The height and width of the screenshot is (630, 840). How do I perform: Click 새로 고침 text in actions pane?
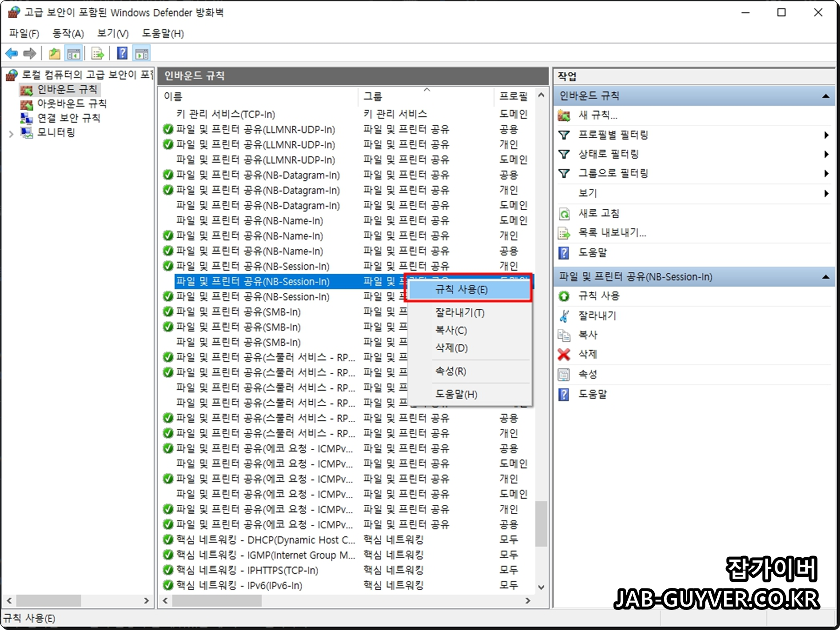(599, 213)
